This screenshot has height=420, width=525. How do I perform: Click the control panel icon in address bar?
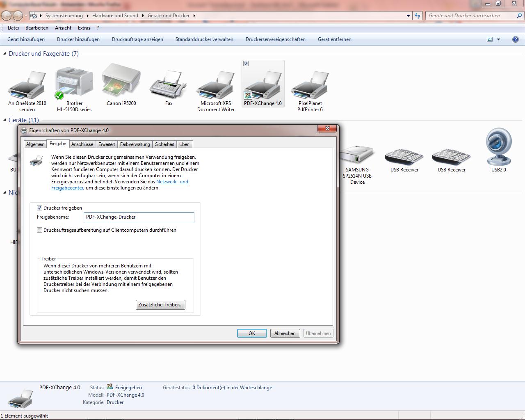click(34, 16)
